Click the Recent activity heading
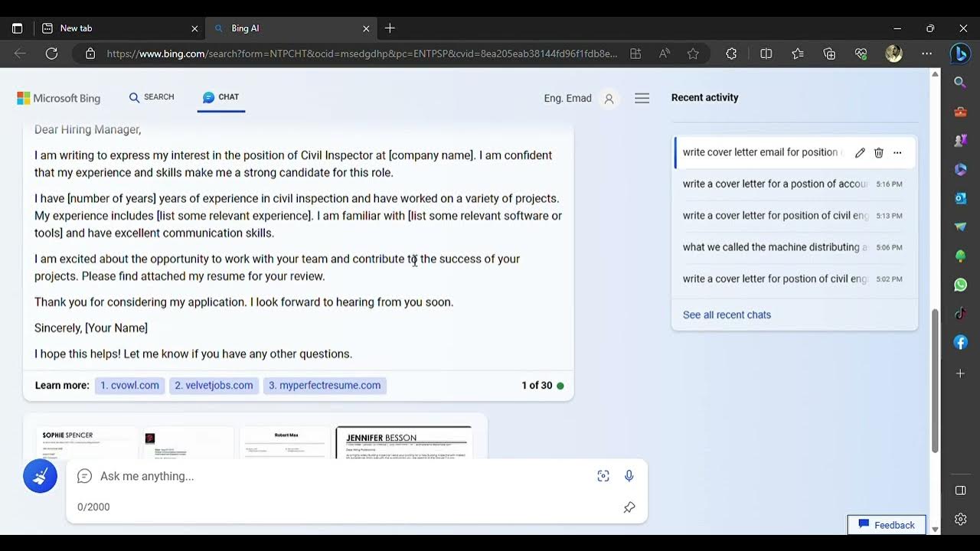 [704, 98]
